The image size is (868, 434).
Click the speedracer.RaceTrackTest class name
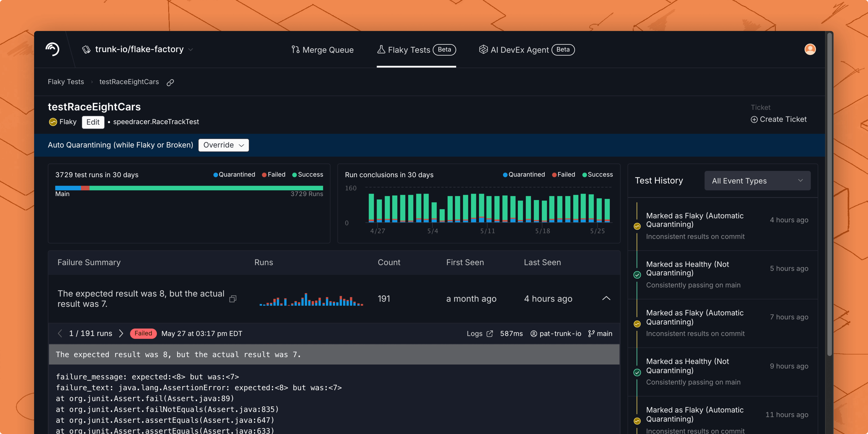tap(156, 122)
